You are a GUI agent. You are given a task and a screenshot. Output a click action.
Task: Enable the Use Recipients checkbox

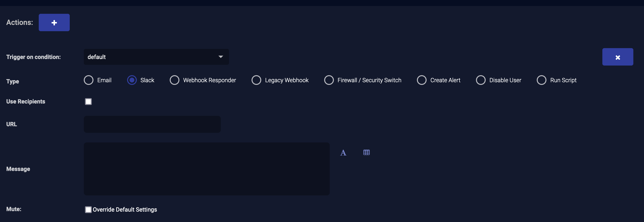(x=88, y=102)
